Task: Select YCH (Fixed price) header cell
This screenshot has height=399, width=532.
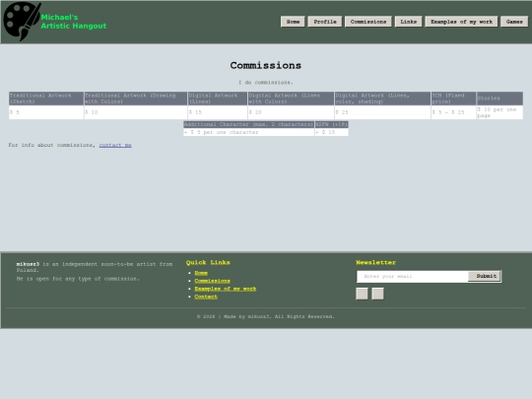Action: coord(453,99)
